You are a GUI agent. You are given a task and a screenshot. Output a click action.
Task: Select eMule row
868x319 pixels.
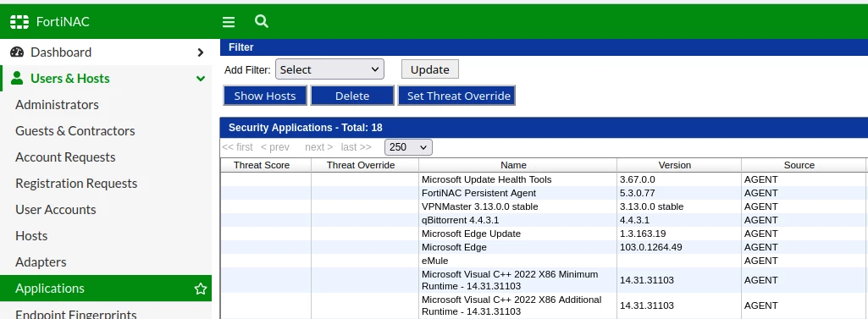545,261
